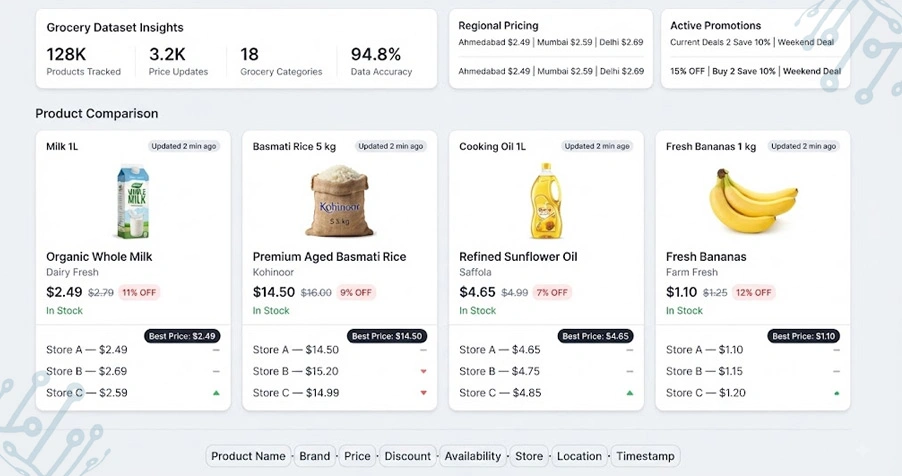Click Store C — $1.20 row text
The height and width of the screenshot is (476, 902).
tap(706, 393)
